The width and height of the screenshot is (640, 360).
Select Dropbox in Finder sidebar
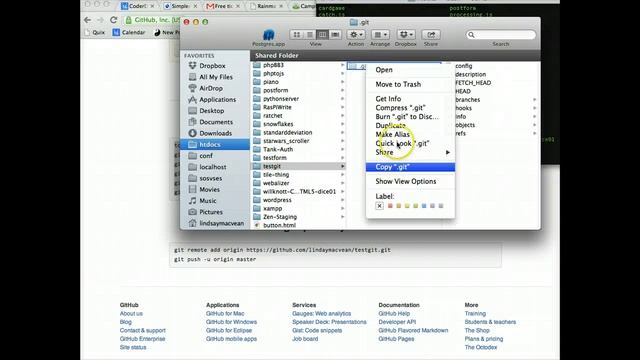[x=212, y=66]
